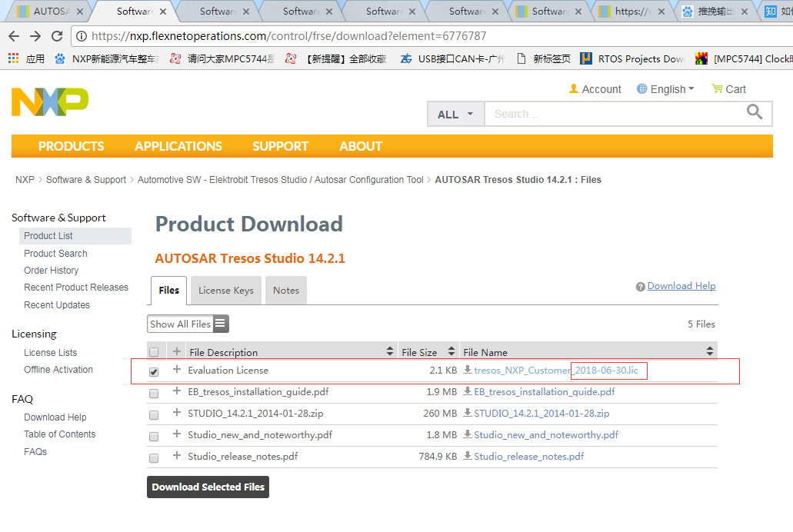Click the Show All Files button
The width and height of the screenshot is (793, 532).
pos(188,324)
